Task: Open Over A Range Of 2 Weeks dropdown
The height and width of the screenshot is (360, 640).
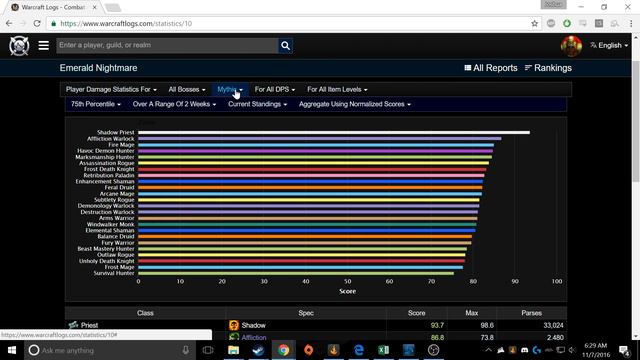Action: (x=174, y=104)
